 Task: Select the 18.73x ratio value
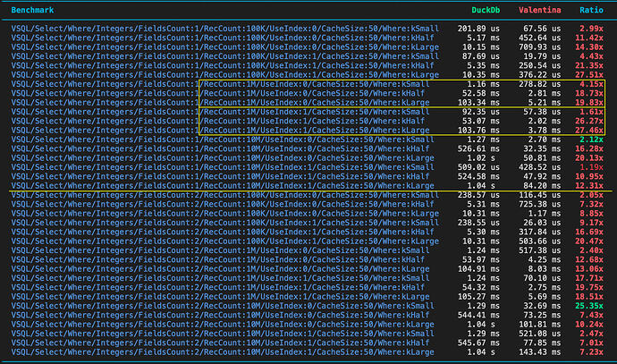point(589,93)
